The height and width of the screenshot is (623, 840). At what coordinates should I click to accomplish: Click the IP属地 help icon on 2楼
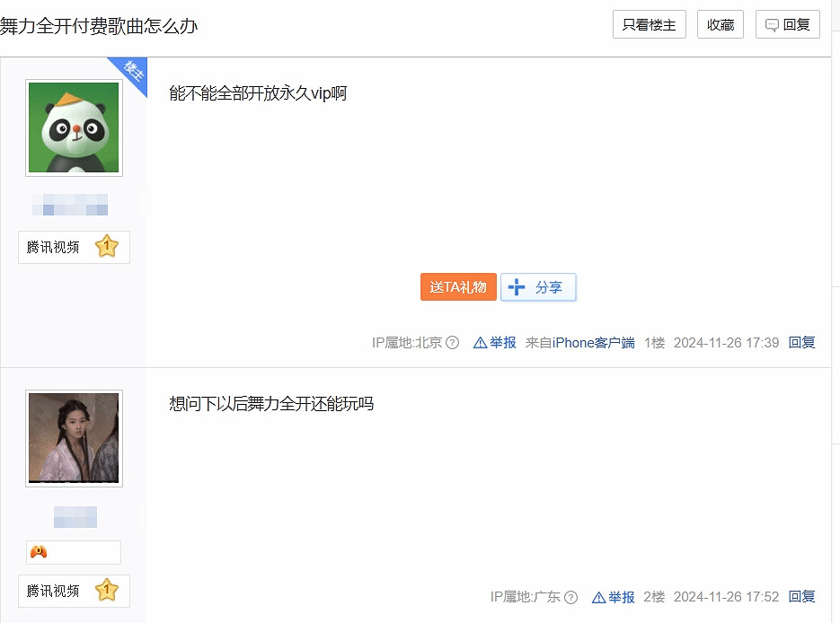click(571, 597)
